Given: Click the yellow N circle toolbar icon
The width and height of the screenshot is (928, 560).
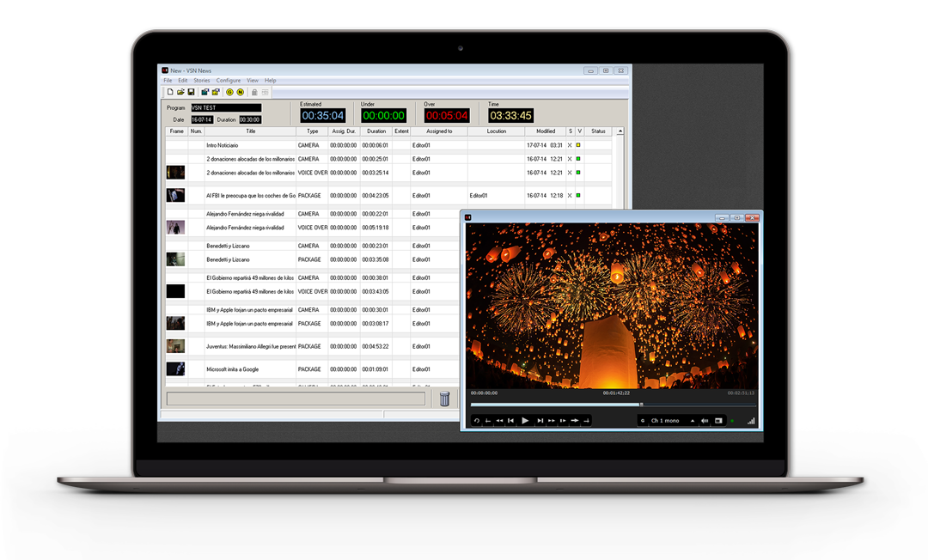Looking at the screenshot, I should (x=241, y=92).
